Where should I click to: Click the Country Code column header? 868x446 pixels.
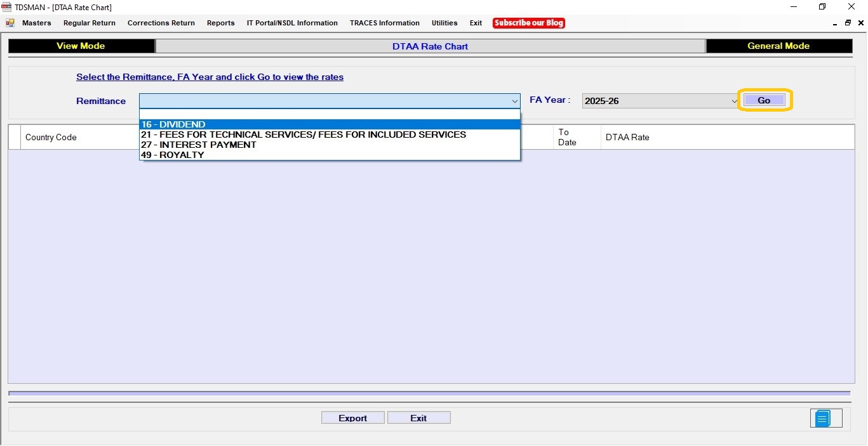coord(51,138)
